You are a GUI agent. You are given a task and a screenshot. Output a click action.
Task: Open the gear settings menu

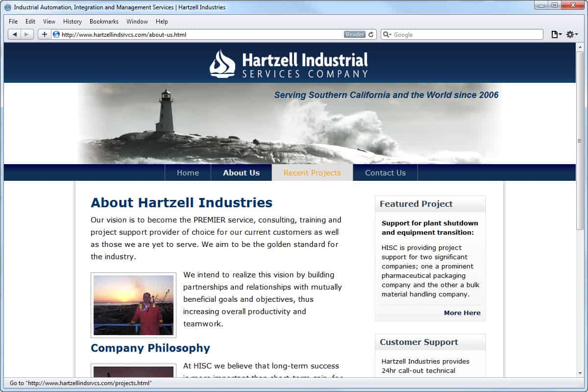click(572, 34)
